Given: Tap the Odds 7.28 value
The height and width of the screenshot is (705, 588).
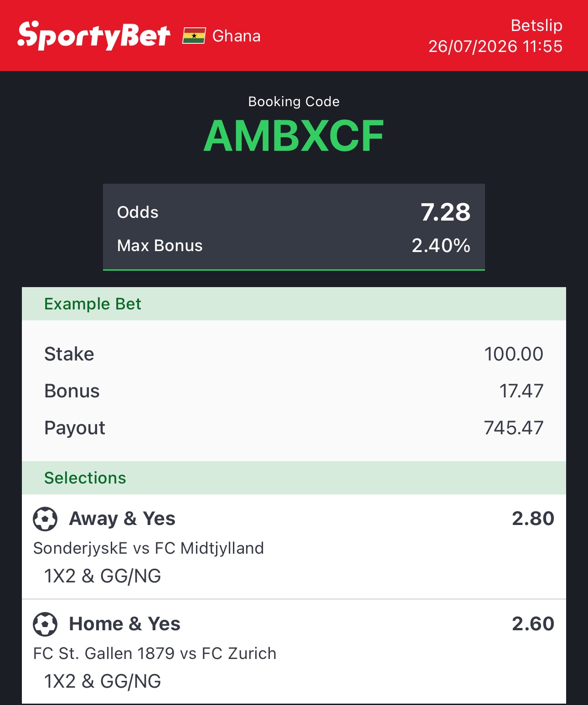Looking at the screenshot, I should tap(445, 212).
